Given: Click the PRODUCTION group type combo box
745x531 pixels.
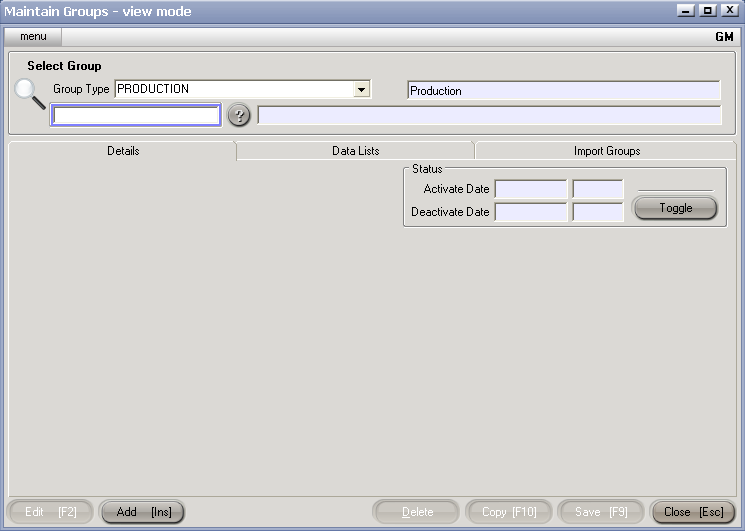Looking at the screenshot, I should pos(243,89).
